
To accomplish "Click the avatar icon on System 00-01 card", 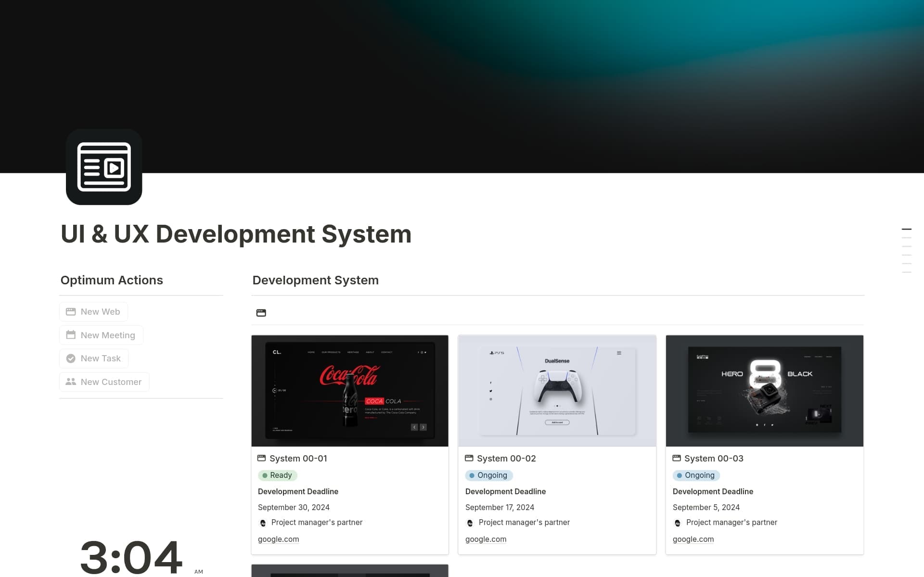I will click(x=263, y=523).
